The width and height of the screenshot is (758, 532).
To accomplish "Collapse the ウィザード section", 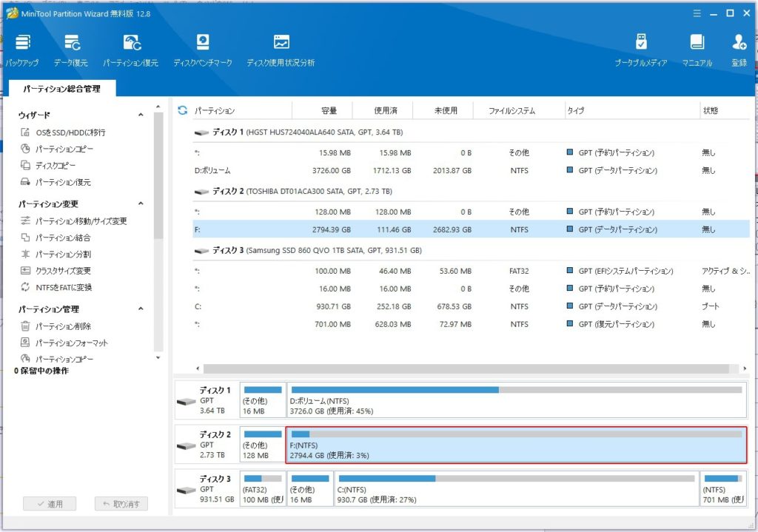I will coord(141,115).
